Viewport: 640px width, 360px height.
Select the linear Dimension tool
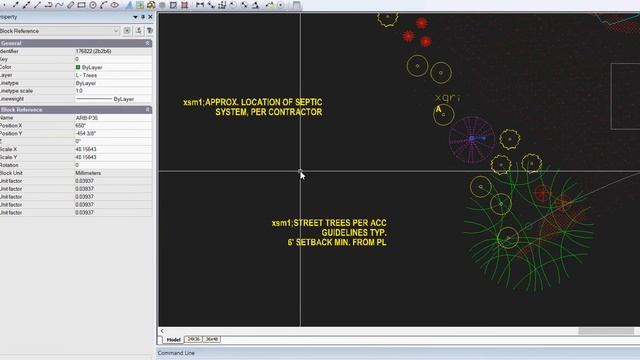200,5
